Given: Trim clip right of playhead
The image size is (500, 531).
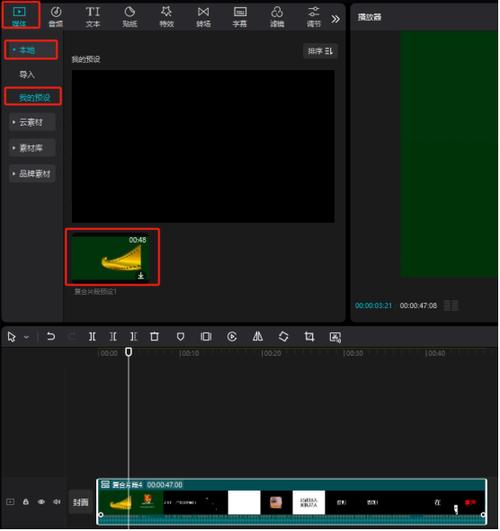Looking at the screenshot, I should click(133, 337).
